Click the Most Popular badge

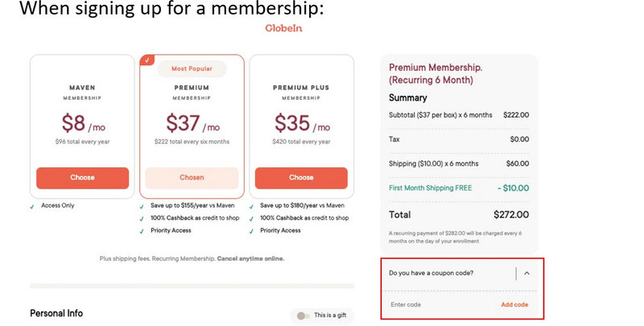point(192,68)
